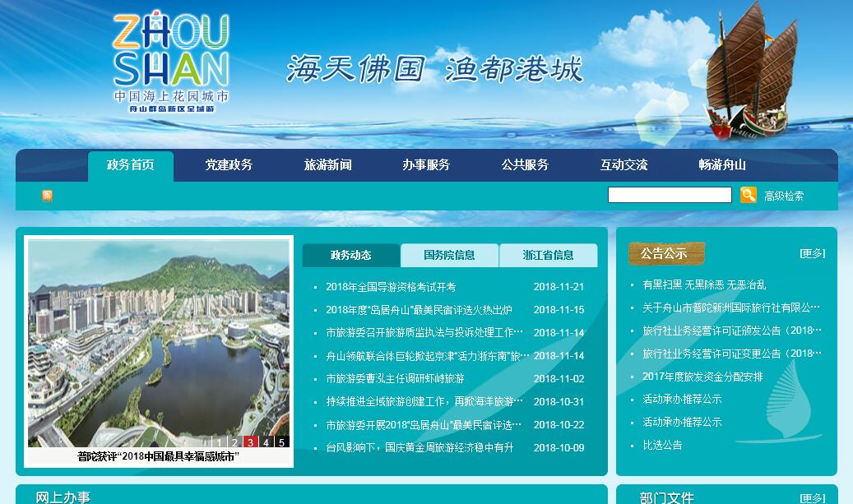Click the Zhoushan logo in header

point(171,63)
